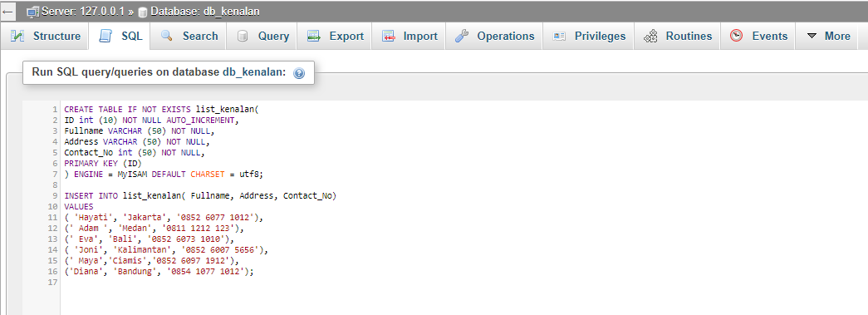The height and width of the screenshot is (315, 868).
Task: Click the Operations wrench icon
Action: (462, 36)
